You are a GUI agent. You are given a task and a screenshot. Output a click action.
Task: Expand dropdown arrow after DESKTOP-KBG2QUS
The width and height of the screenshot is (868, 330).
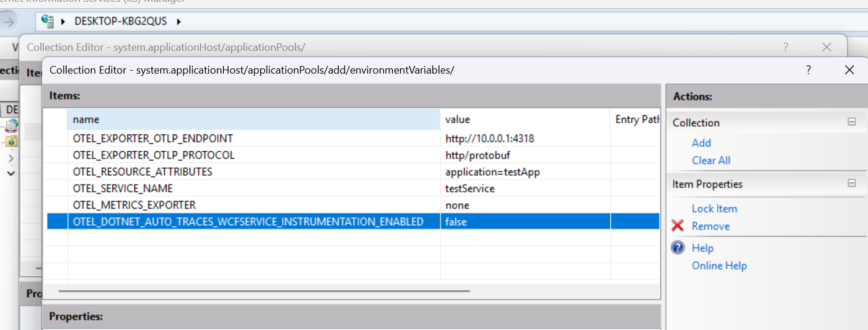tap(179, 22)
